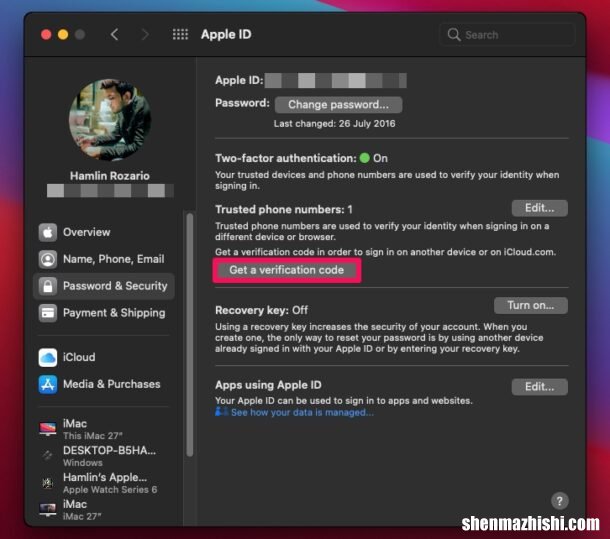Viewport: 610px width, 539px height.
Task: Close the Apple ID window
Action: click(x=46, y=35)
